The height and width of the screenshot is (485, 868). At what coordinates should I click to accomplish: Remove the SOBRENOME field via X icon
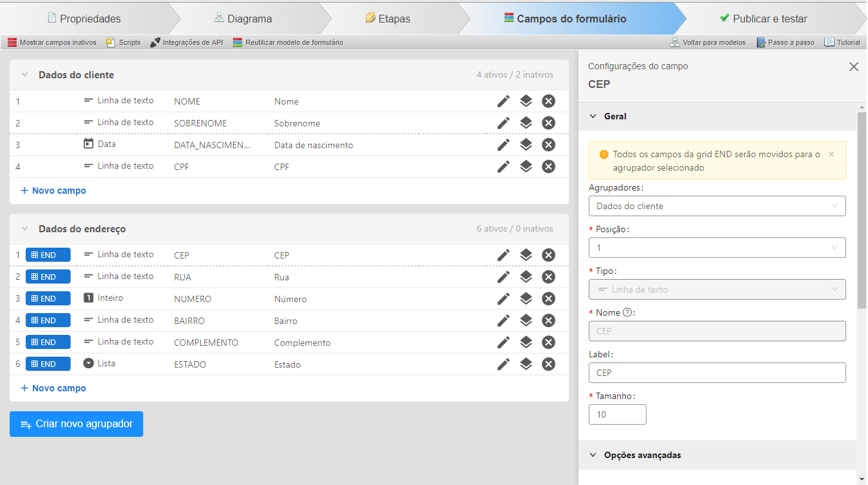click(x=548, y=123)
